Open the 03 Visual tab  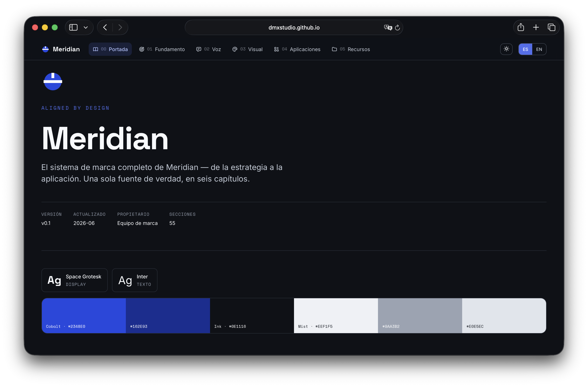click(247, 49)
